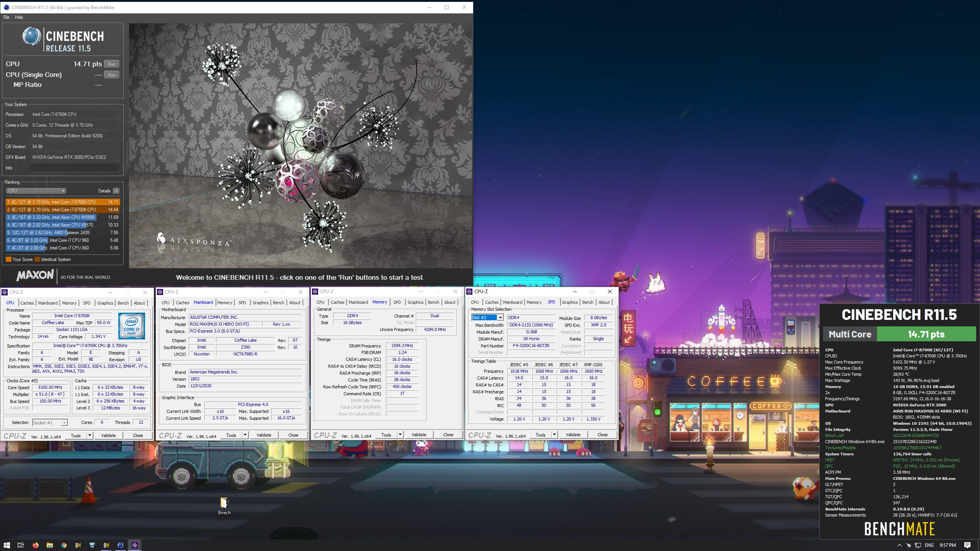This screenshot has height=551, width=980.
Task: Launch Google Chrome from the taskbar
Action: [64, 545]
